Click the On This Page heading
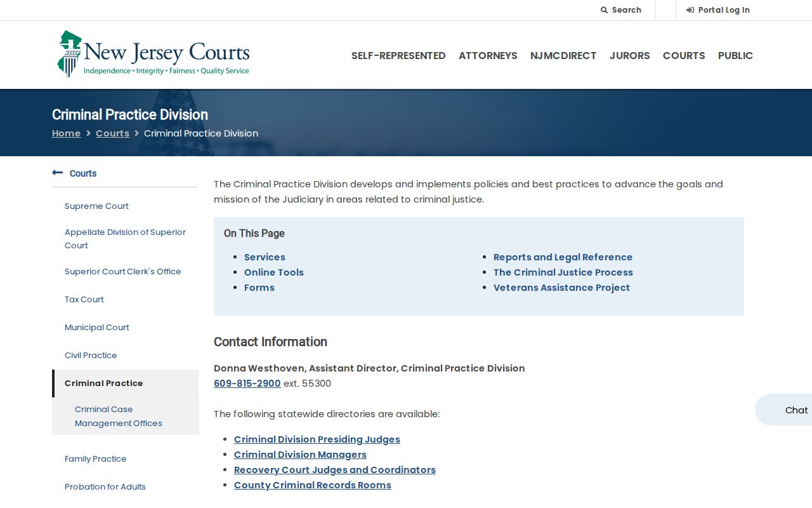 coord(254,233)
